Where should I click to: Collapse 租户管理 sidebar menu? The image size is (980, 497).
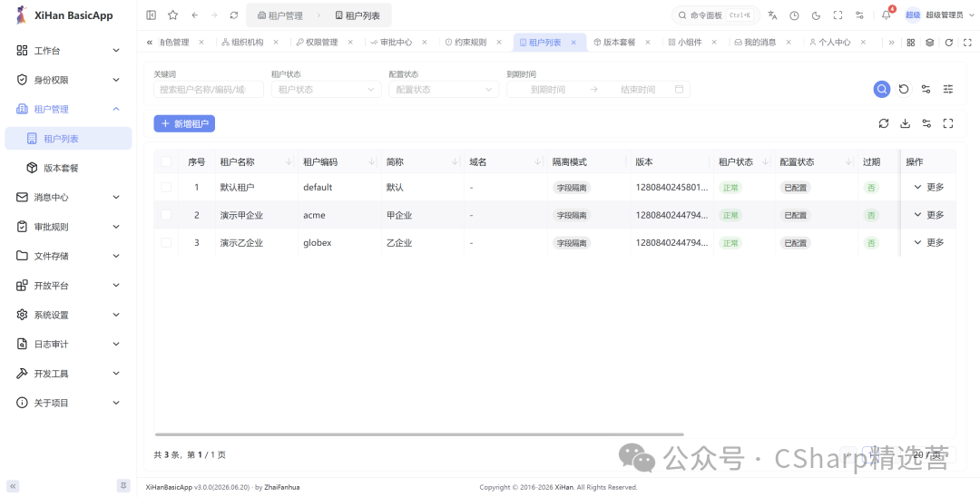click(x=68, y=109)
